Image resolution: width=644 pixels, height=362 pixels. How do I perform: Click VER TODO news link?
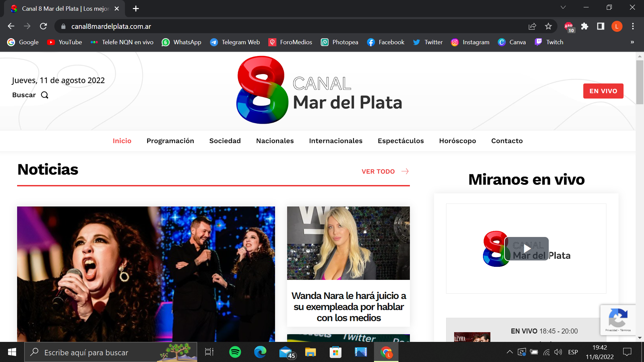[385, 171]
